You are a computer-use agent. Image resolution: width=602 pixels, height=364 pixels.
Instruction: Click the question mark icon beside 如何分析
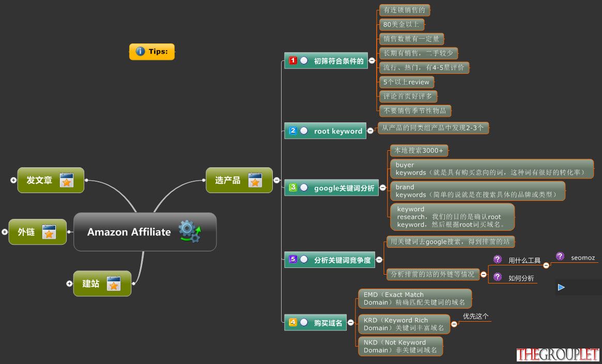tap(498, 277)
